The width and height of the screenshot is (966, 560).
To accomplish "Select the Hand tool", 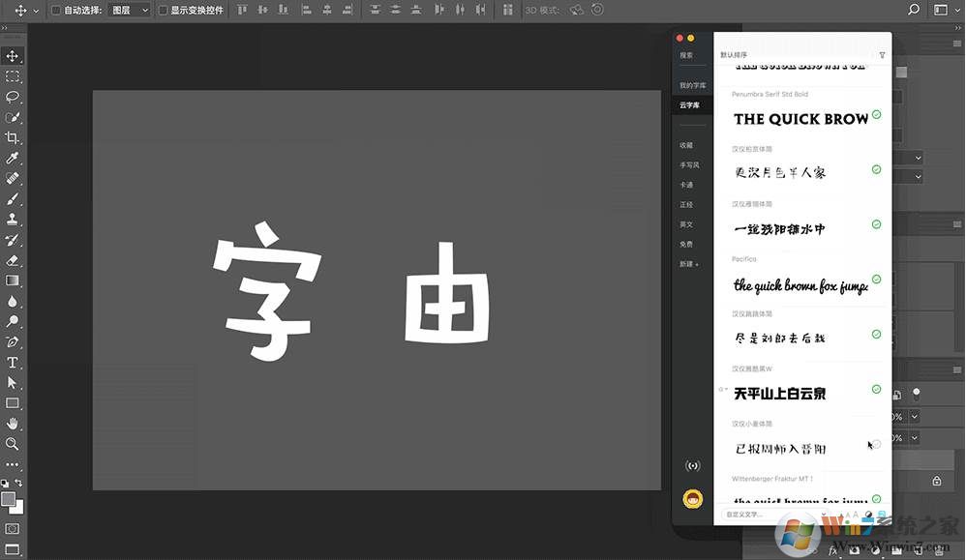I will pos(13,424).
